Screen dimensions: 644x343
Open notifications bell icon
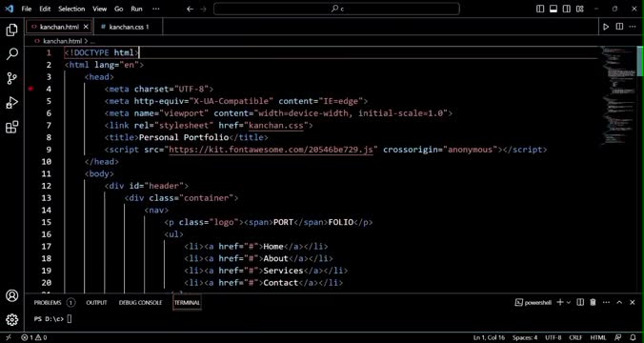[x=633, y=337]
